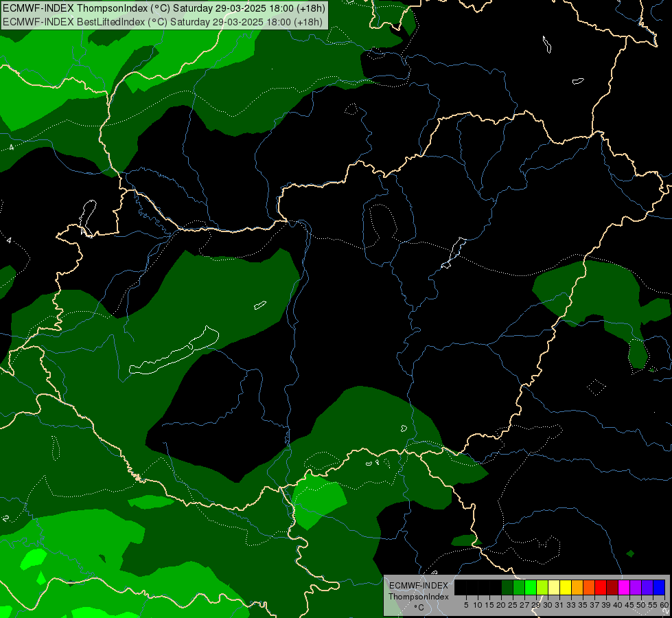
Task: Click the legend tick value 45
Action: (x=629, y=605)
